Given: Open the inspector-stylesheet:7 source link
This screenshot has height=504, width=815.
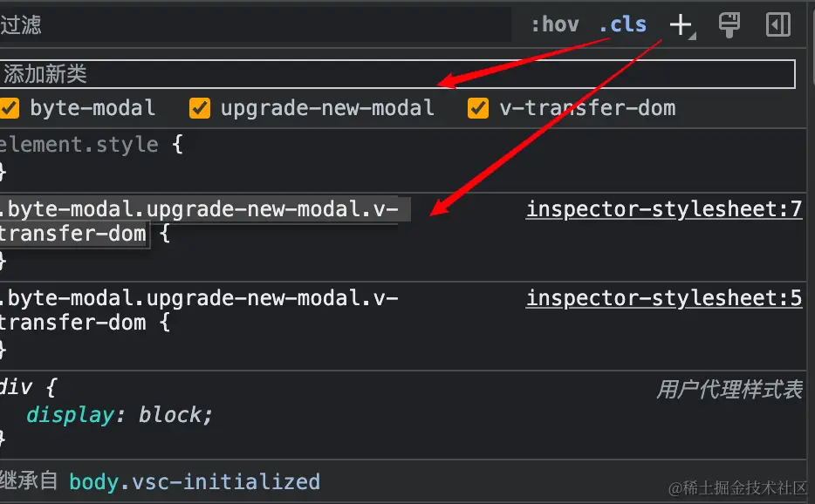Looking at the screenshot, I should pos(664,209).
